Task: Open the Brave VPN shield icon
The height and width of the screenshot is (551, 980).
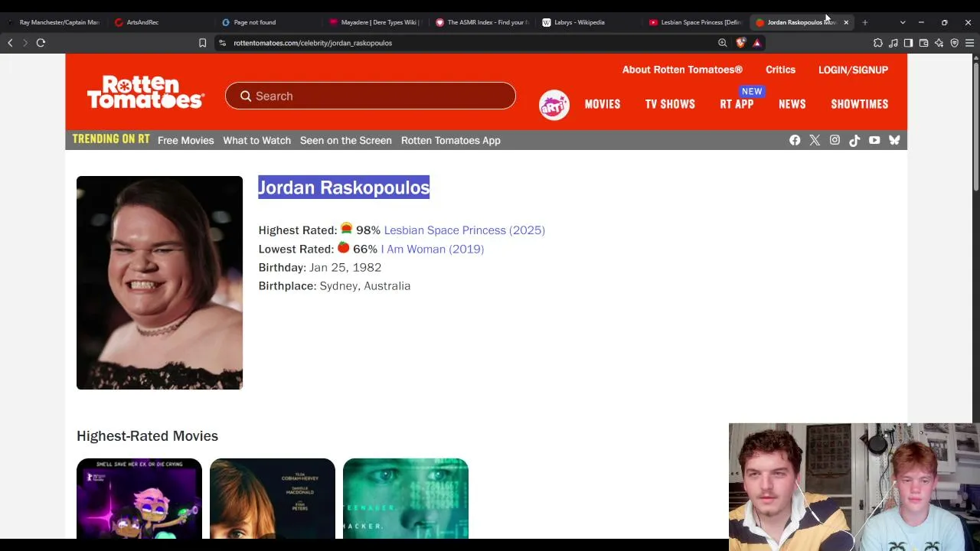Action: 954,43
